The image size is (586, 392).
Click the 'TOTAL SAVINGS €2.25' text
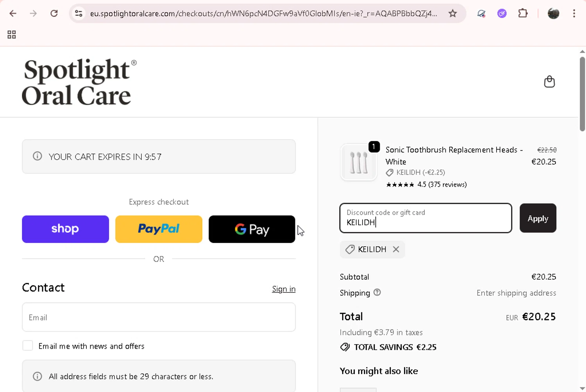point(395,347)
